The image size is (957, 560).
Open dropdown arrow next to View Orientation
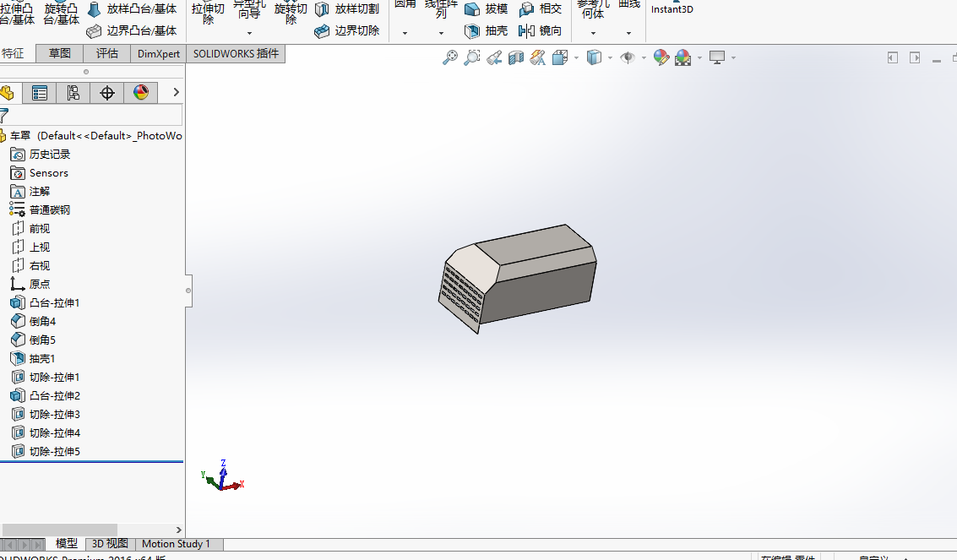[x=576, y=58]
